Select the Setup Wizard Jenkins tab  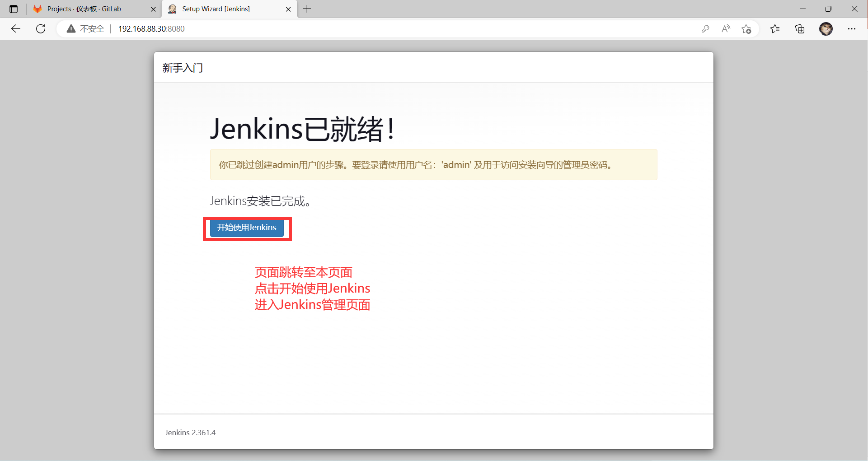coord(216,9)
